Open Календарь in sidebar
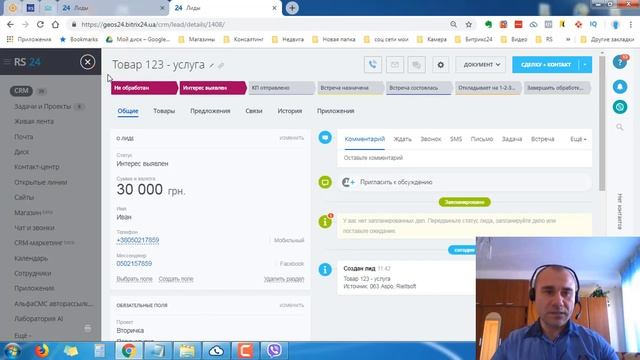Viewport: 640px width, 360px height. pos(31,258)
